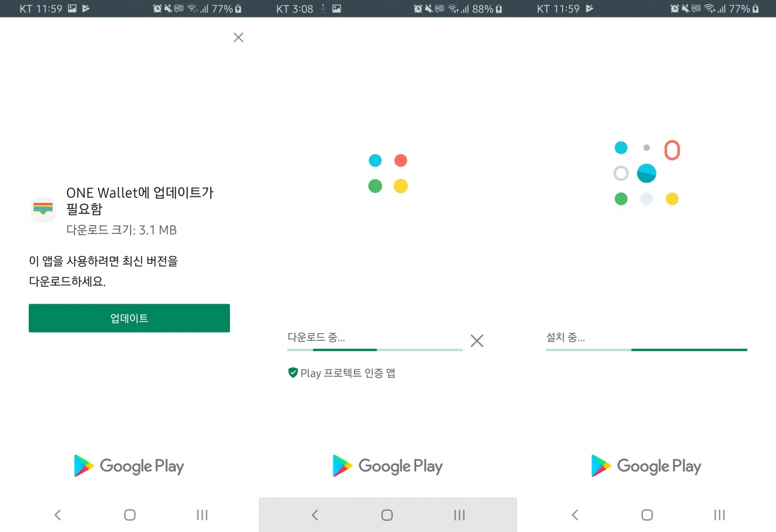Viewport: 776px width, 532px height.
Task: Tap the back button on the right screen
Action: [575, 515]
